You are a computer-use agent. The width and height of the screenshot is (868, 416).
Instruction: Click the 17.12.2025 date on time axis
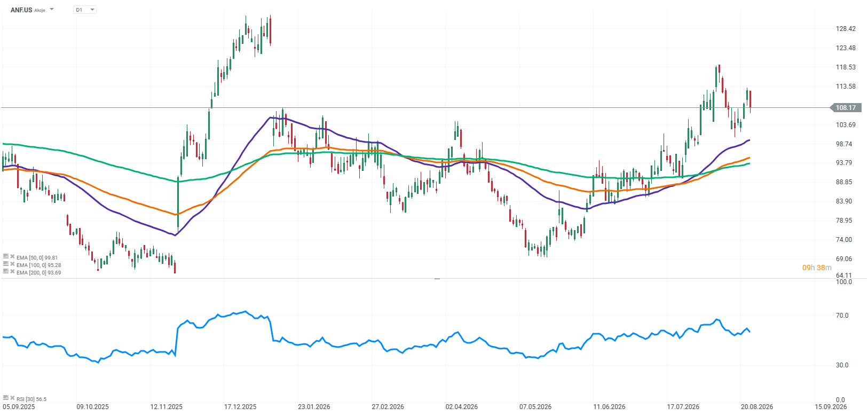[240, 407]
